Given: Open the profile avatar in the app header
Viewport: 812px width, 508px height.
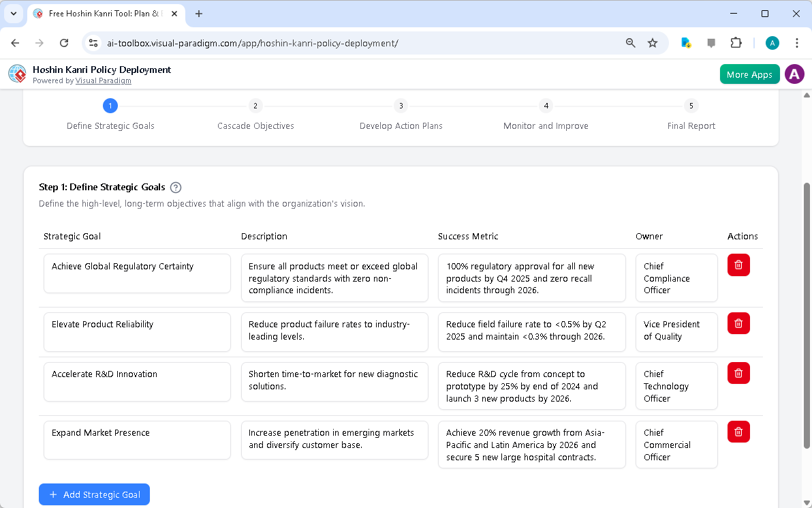Looking at the screenshot, I should (x=794, y=74).
